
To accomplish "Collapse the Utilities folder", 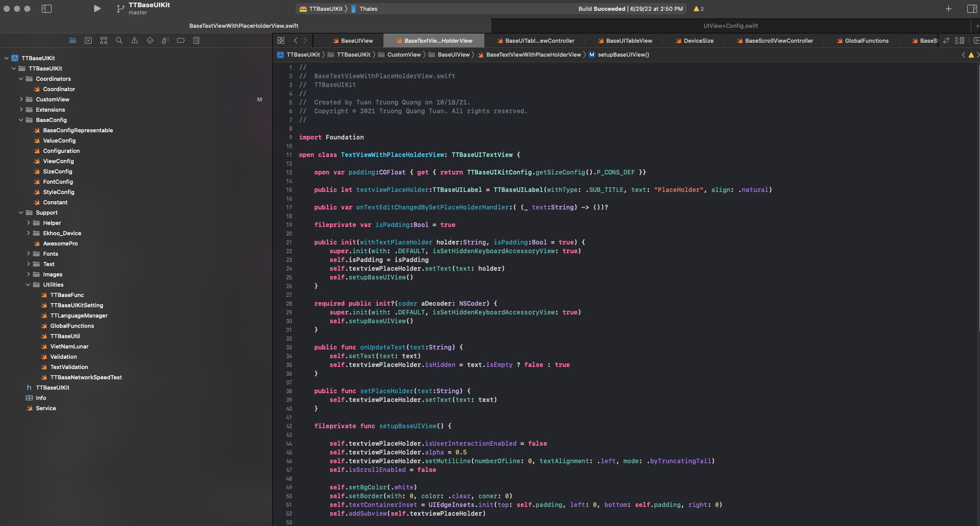I will point(28,285).
